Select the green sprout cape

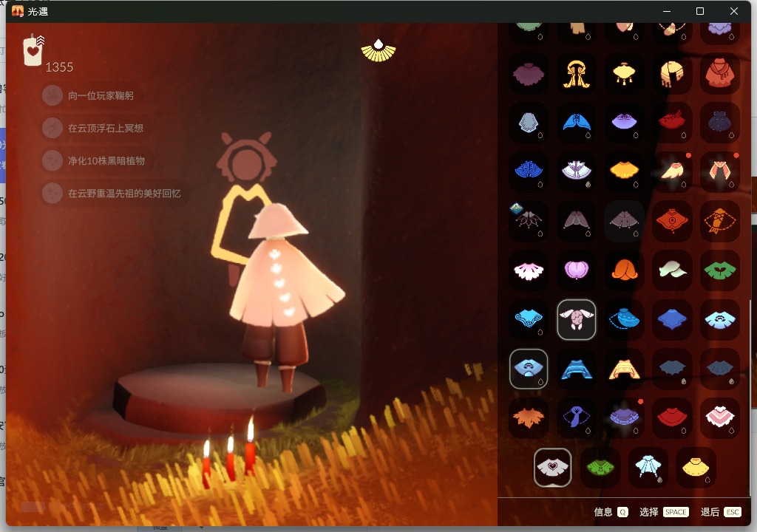(x=720, y=270)
